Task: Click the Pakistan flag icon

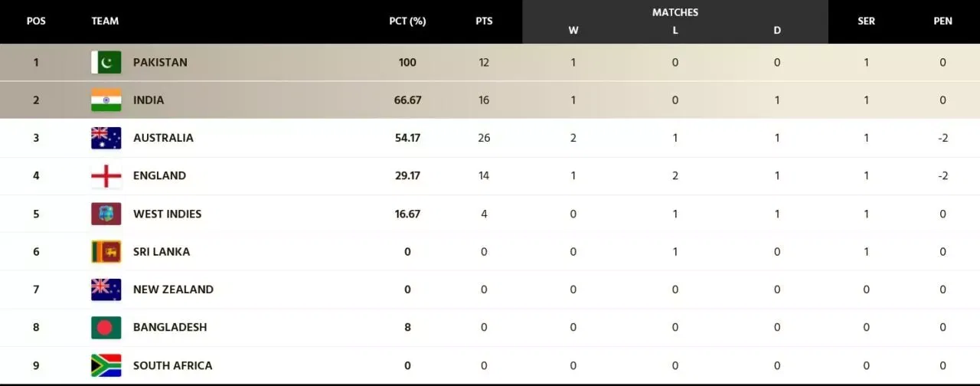Action: click(106, 62)
